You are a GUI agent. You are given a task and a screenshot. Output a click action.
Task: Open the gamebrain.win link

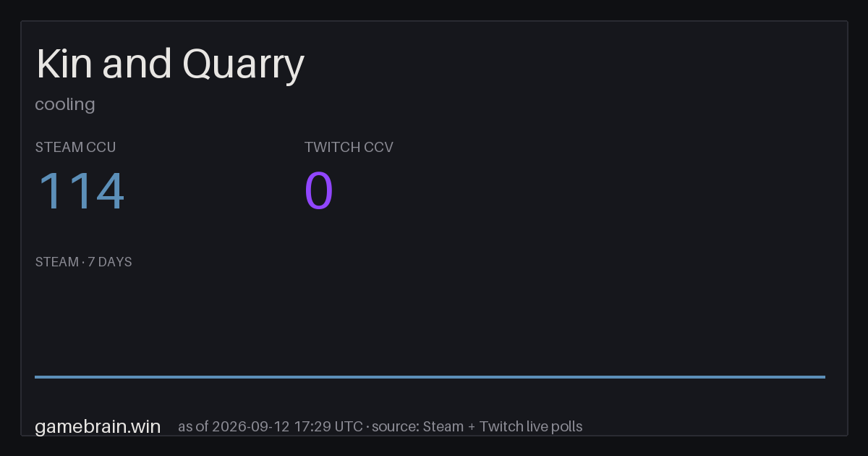point(98,426)
